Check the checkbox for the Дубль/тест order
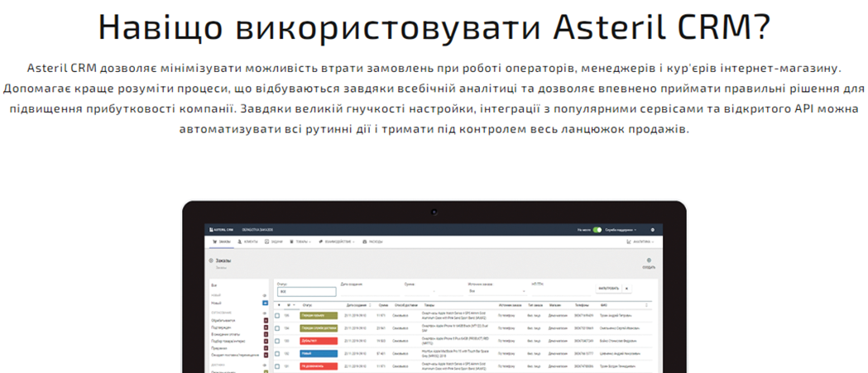This screenshot has width=868, height=373. coord(278,340)
